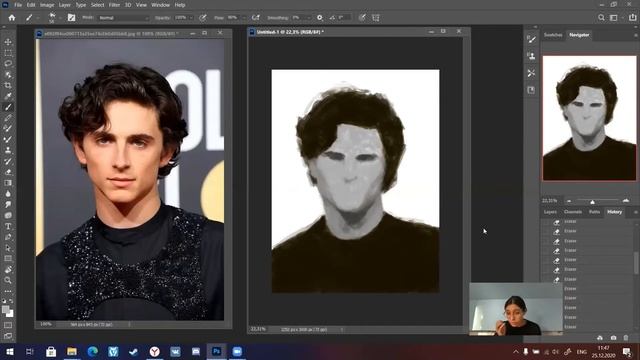
Task: Click the Search magnifier in options bar
Action: [x=601, y=18]
